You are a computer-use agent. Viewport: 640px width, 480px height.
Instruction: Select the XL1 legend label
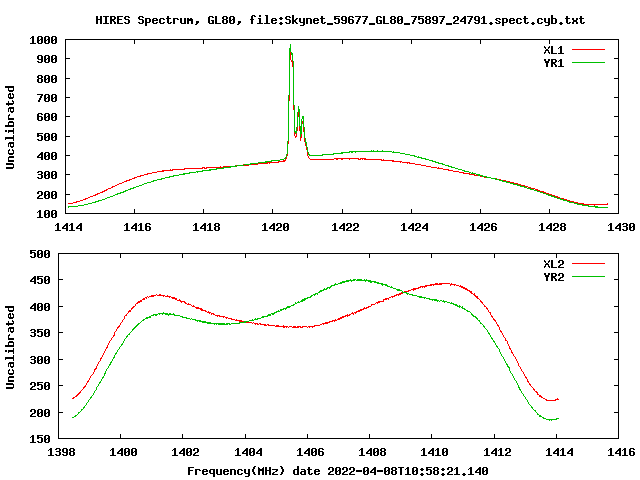554,50
